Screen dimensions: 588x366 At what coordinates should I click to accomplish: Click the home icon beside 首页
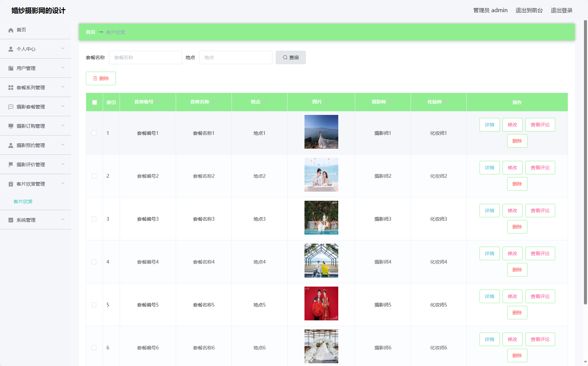10,30
